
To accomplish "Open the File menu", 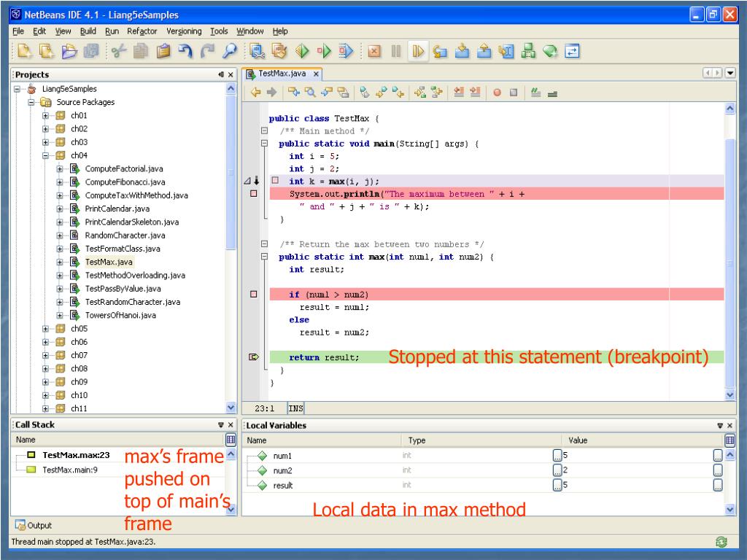I will click(x=18, y=31).
